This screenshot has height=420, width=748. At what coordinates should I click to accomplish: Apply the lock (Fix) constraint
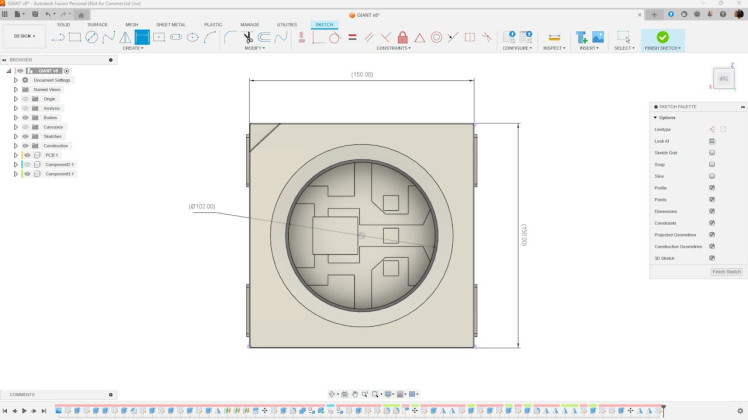click(402, 37)
